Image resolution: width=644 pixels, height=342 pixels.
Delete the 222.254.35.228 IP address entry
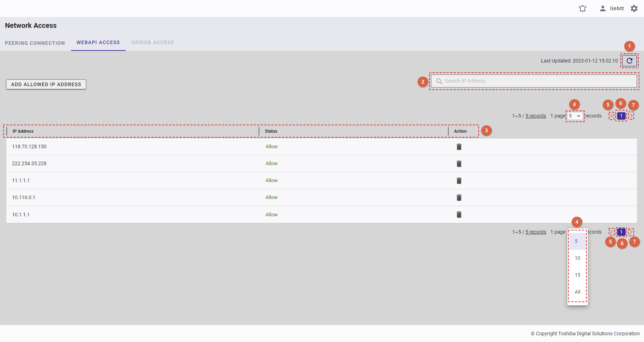coord(459,164)
